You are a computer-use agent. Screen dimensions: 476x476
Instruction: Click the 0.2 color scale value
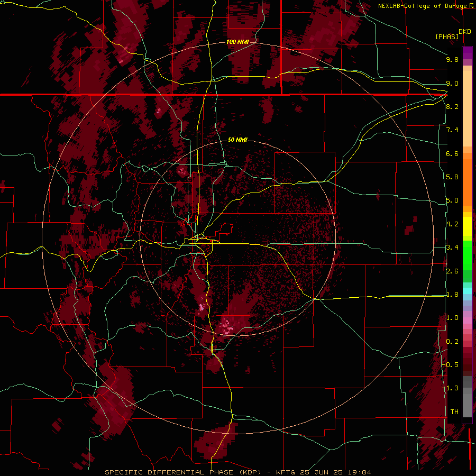(452, 342)
